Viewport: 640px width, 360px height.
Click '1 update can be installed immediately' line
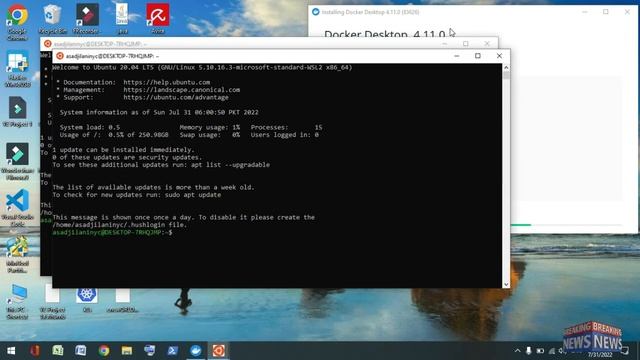(x=123, y=150)
